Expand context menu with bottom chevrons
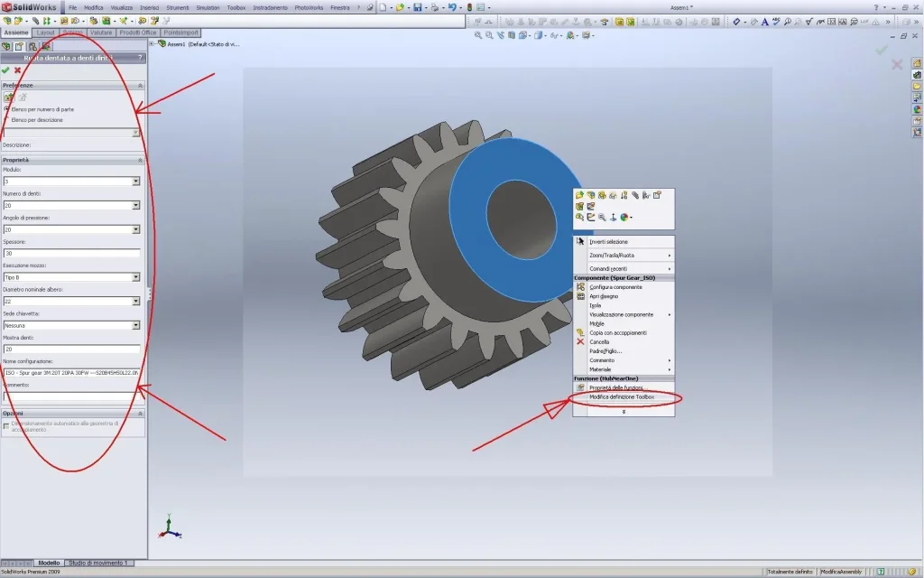924x578 pixels. (x=624, y=412)
